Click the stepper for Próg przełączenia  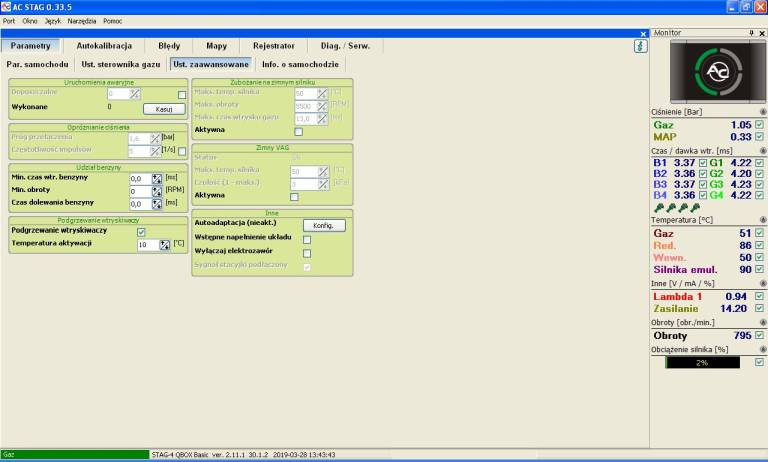pyautogui.click(x=155, y=139)
